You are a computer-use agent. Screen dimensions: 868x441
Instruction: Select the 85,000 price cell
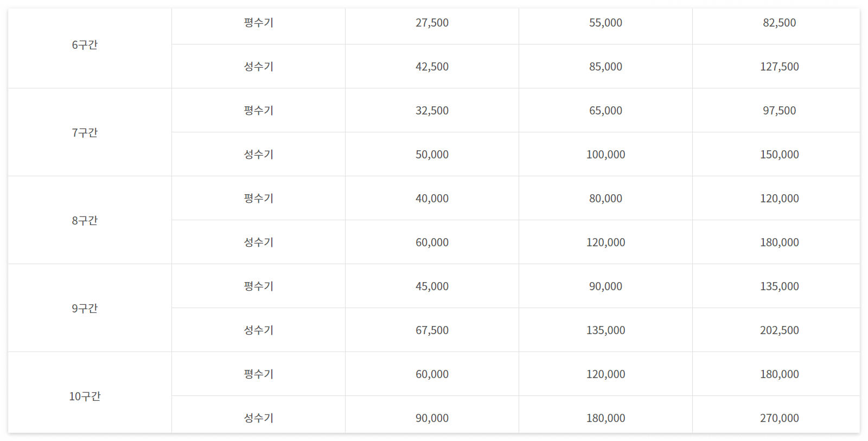point(606,67)
